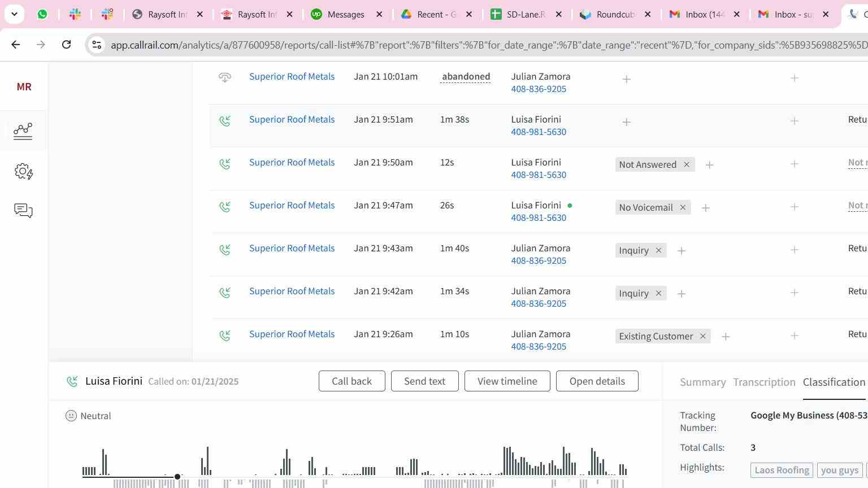Open the site information icon in address bar
The width and height of the screenshot is (868, 488).
pos(97,45)
